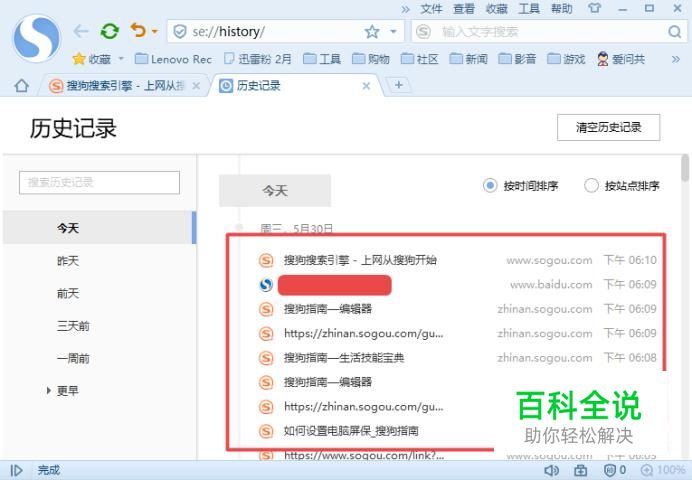692x480 pixels.
Task: Select 按站点排序 radio button
Action: click(591, 185)
